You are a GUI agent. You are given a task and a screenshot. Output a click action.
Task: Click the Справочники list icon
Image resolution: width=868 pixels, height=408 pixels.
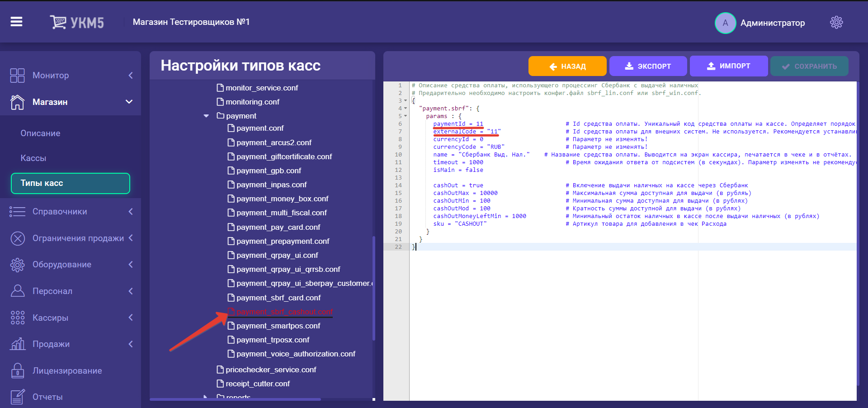coord(18,212)
